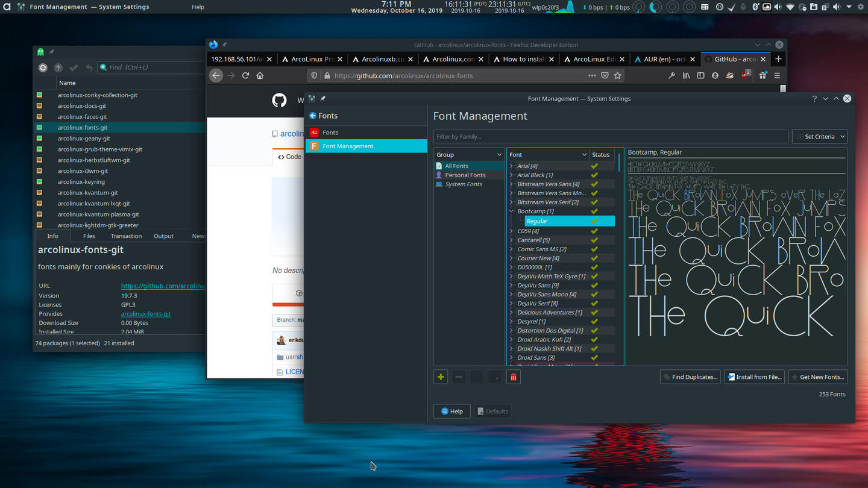Click the red trash delete fonts button

point(514,377)
